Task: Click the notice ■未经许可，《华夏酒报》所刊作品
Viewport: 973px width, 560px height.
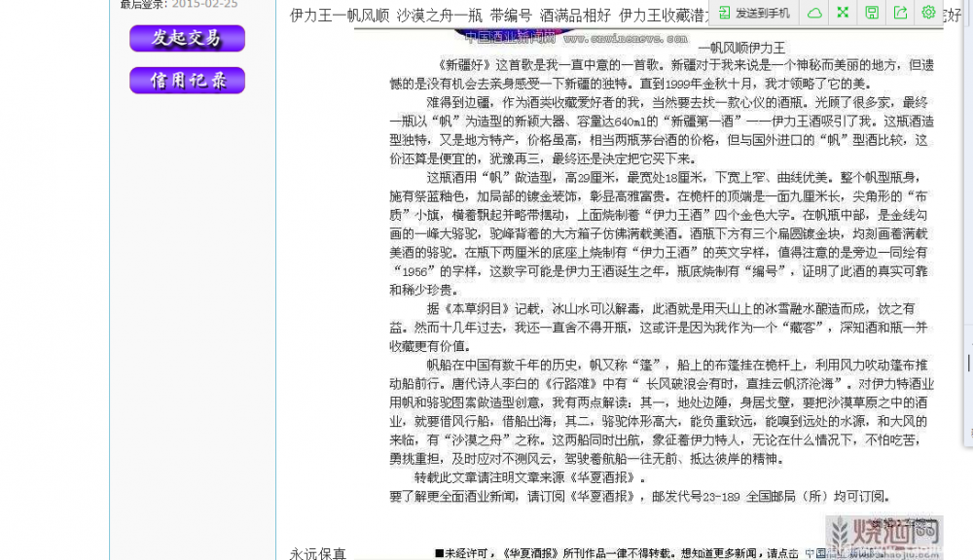Action: (x=616, y=553)
